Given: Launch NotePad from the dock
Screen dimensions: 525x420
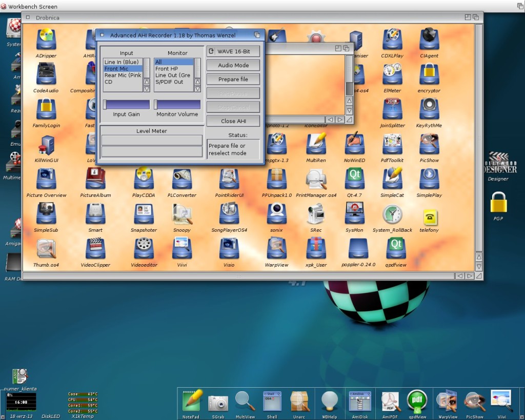Looking at the screenshot, I should tap(192, 401).
